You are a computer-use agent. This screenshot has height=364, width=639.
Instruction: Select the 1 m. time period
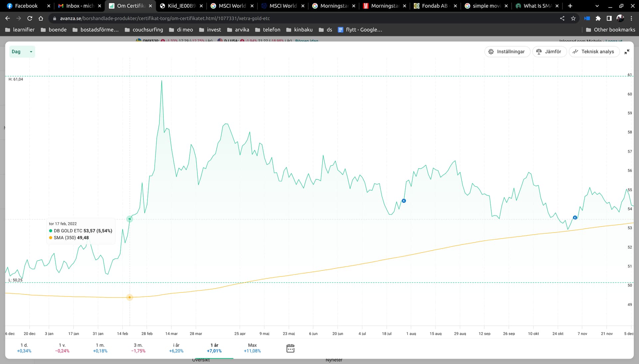pos(100,348)
